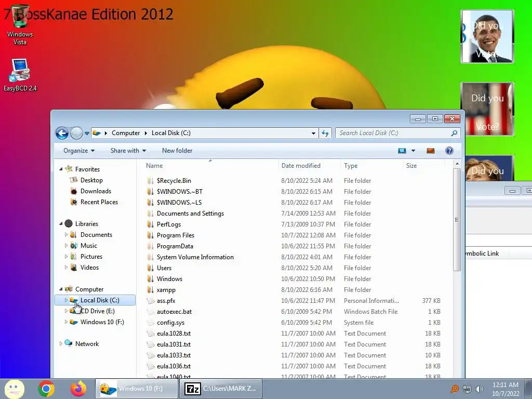Select Recent Places under Favorites

(99, 202)
